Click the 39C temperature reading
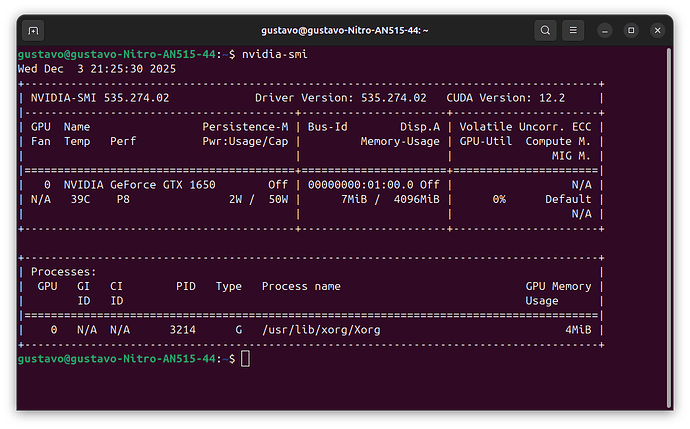Viewport: 690px width, 429px height. [x=76, y=199]
